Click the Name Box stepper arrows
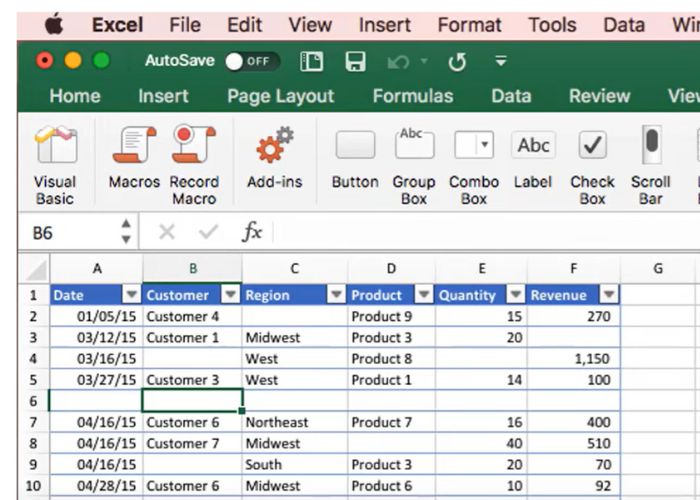This screenshot has width=700, height=500. pos(126,231)
